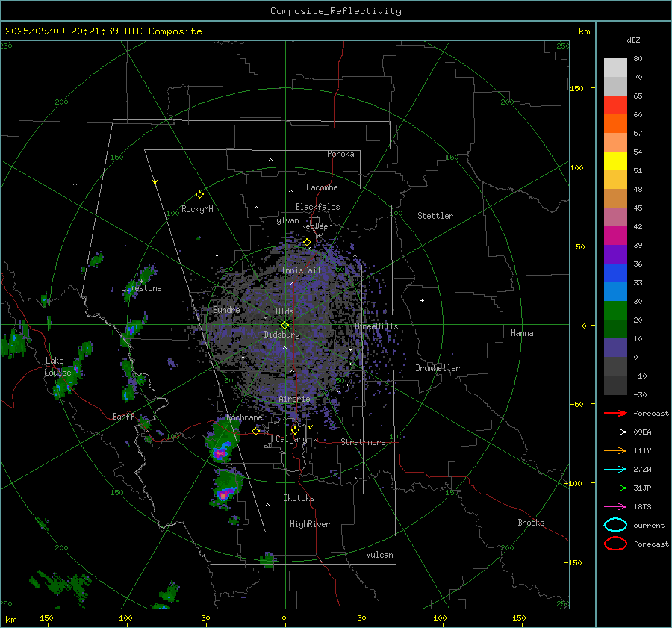672x628 pixels.
Task: Click the yellow diamond marker above the Calgary label
Action: pos(295,430)
